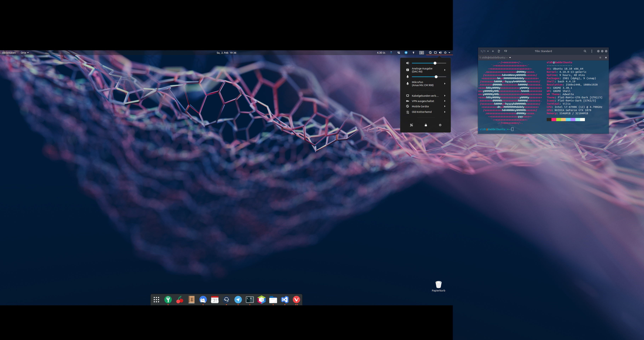Launch Visual Studio Code from dock
644x340 pixels.
[x=285, y=300]
